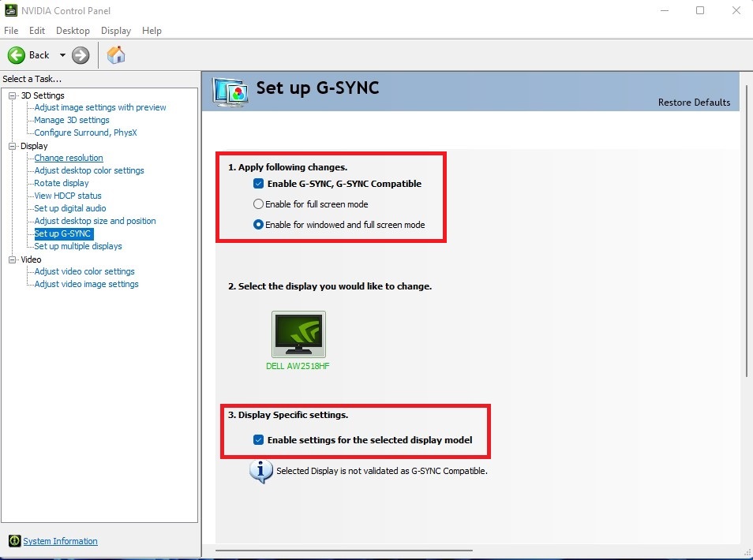Open Set up multiple displays

click(78, 246)
